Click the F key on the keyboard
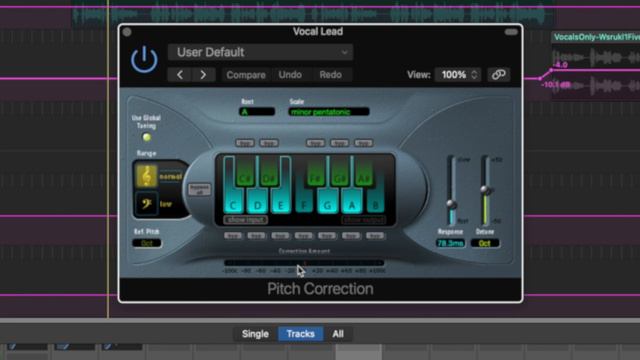640x360 pixels. click(304, 204)
